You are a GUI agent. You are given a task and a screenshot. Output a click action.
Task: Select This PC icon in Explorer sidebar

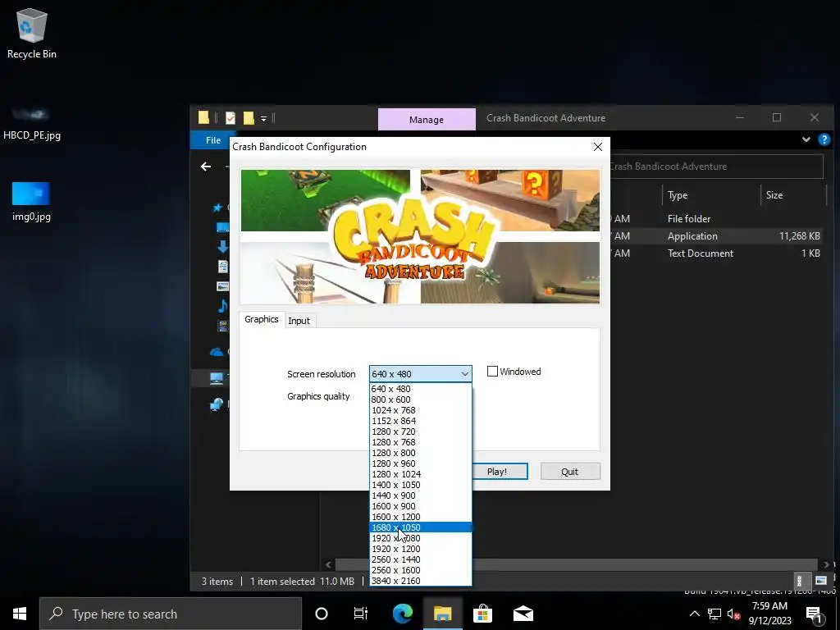[x=217, y=378]
